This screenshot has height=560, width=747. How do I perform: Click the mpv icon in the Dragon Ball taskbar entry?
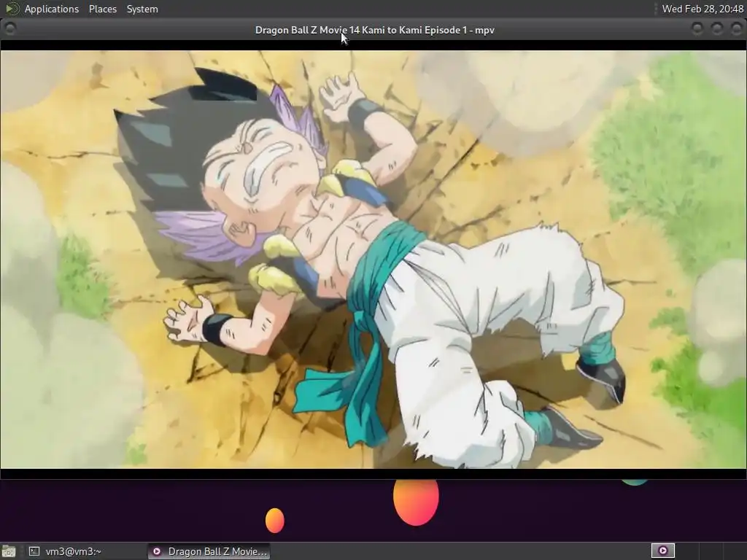click(x=157, y=551)
